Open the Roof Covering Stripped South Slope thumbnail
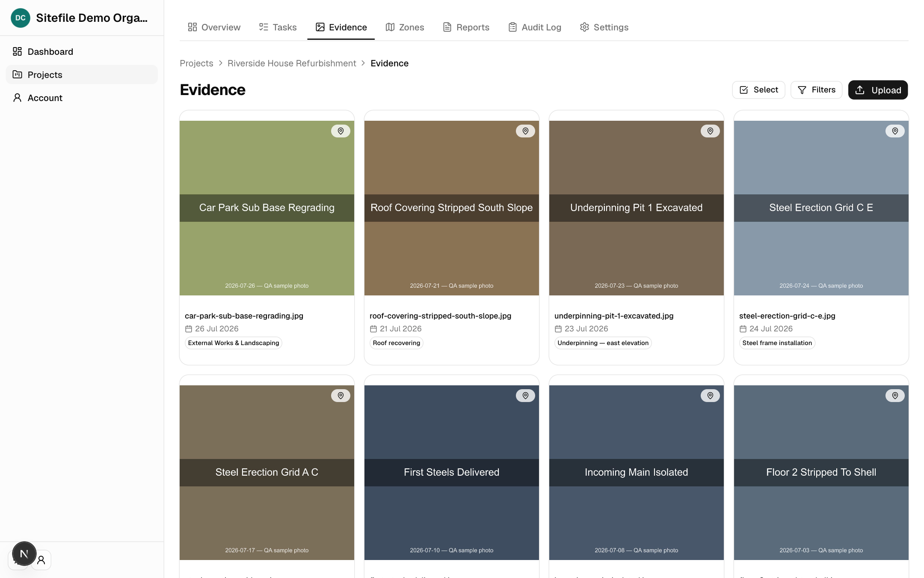The image size is (924, 578). pos(452,208)
